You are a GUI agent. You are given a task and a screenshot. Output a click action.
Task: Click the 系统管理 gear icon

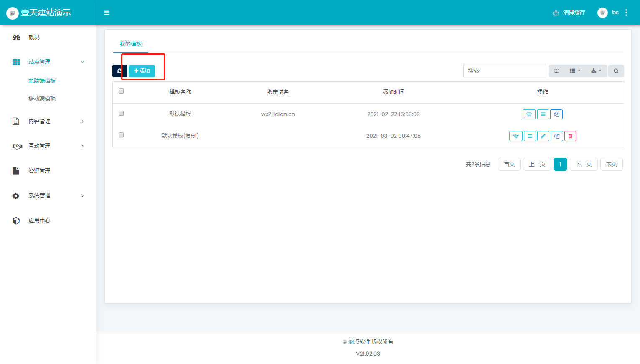pyautogui.click(x=16, y=196)
